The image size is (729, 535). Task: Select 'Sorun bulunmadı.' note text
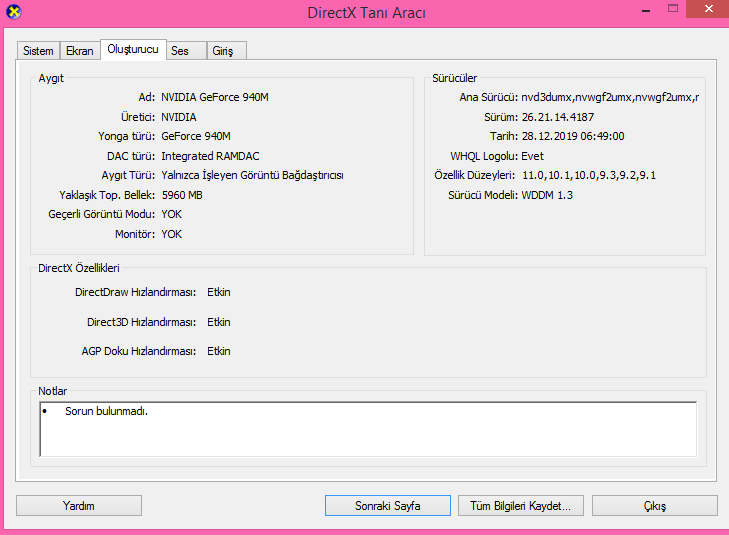pyautogui.click(x=106, y=411)
